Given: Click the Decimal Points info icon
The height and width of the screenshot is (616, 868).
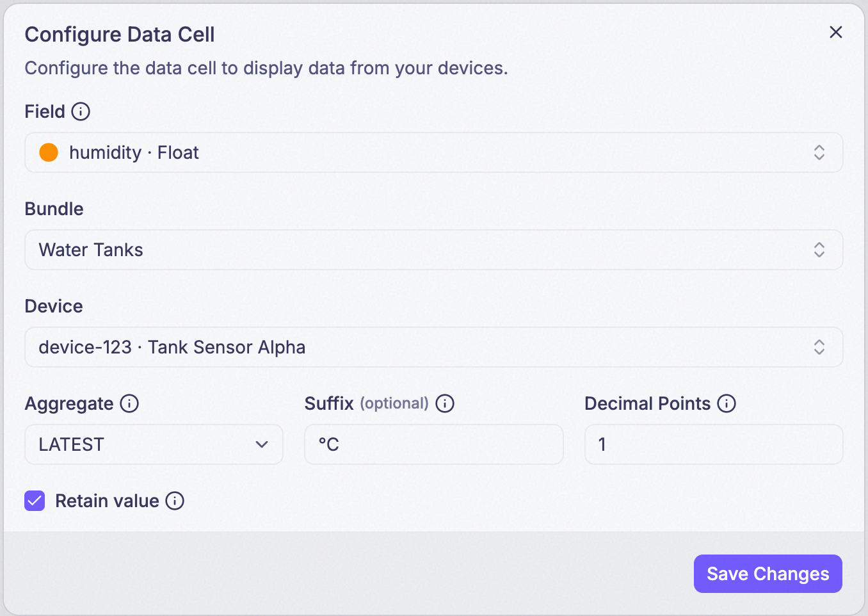Looking at the screenshot, I should [727, 403].
